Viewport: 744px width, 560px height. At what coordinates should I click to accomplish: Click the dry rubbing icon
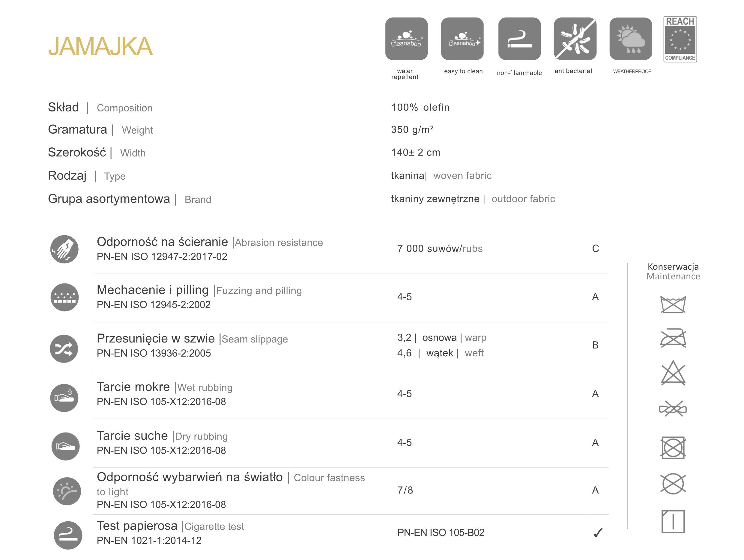click(65, 446)
